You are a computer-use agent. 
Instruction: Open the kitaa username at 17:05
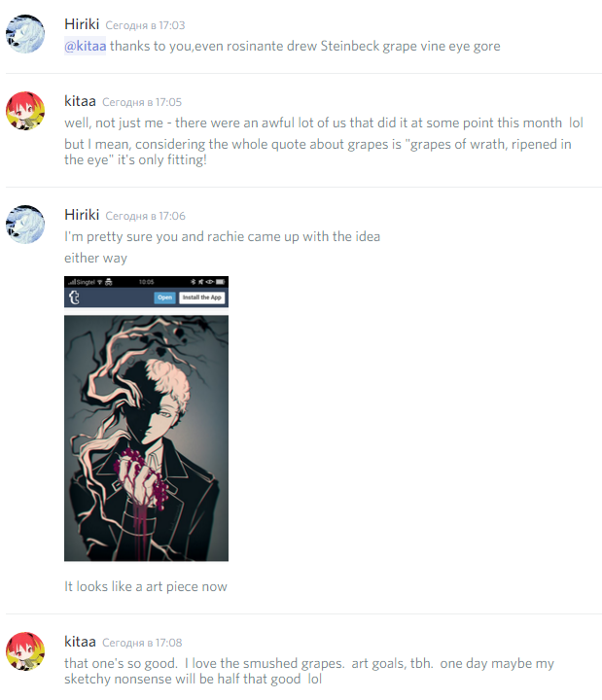80,101
